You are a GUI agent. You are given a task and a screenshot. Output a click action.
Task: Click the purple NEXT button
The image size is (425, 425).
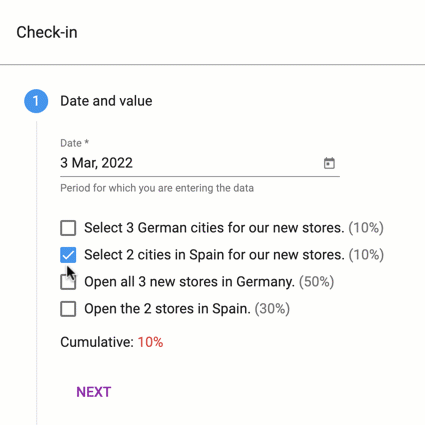pos(94,392)
